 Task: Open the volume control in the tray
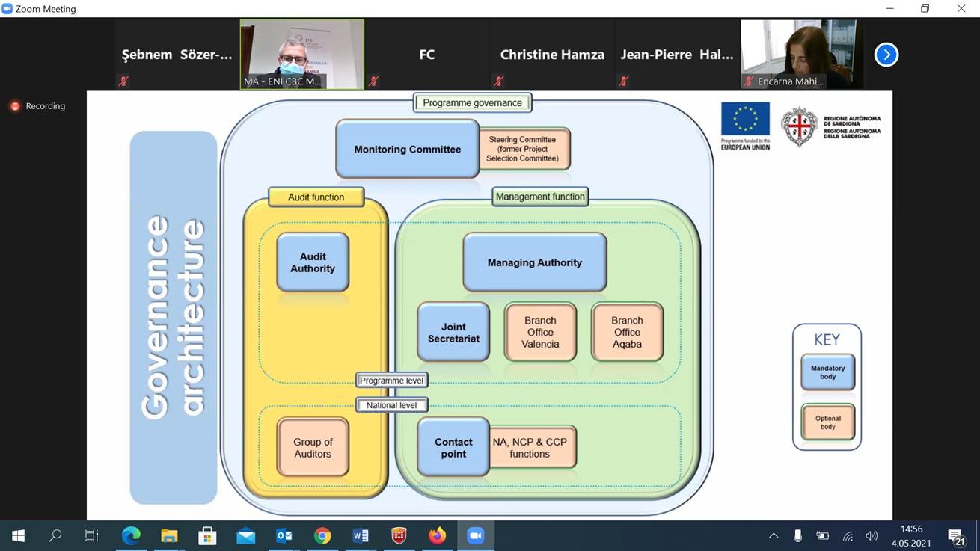point(872,535)
